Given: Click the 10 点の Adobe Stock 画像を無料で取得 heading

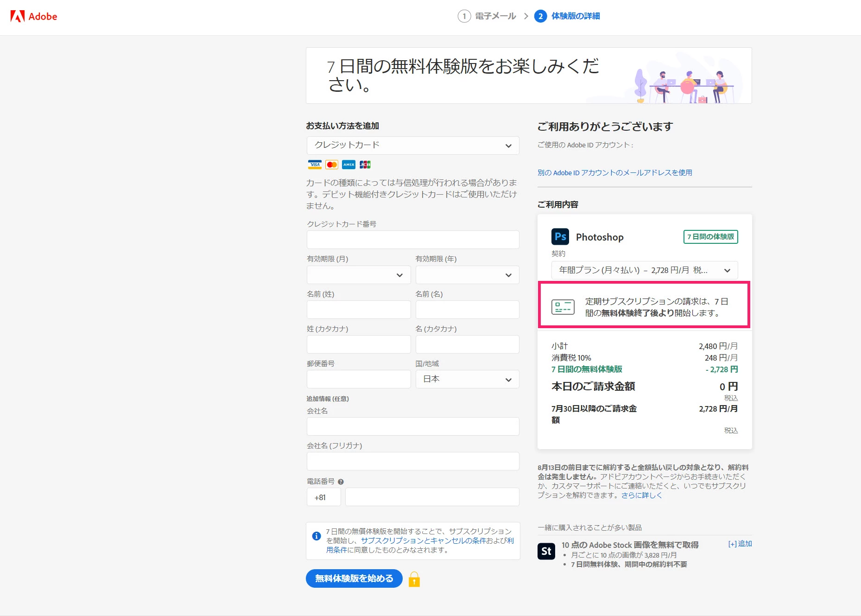Looking at the screenshot, I should pyautogui.click(x=630, y=545).
